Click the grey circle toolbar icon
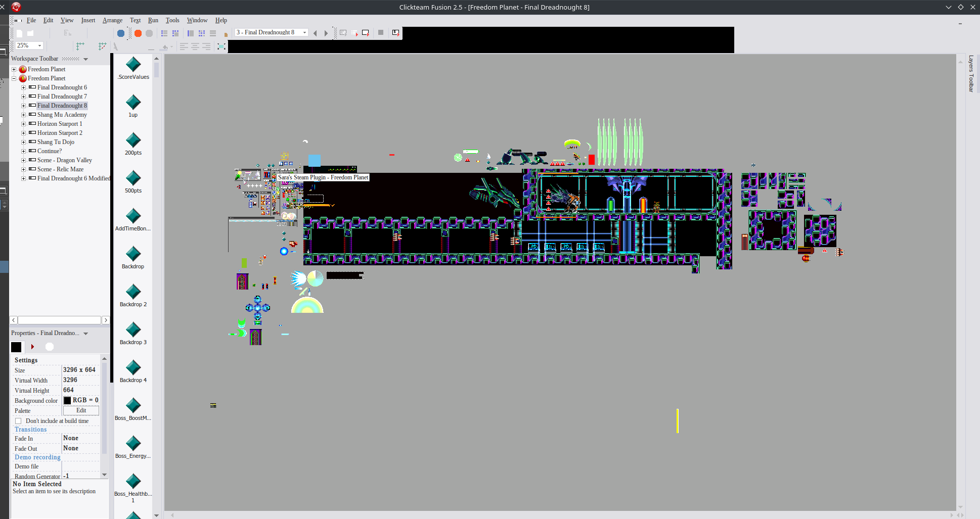980x519 pixels. (149, 33)
